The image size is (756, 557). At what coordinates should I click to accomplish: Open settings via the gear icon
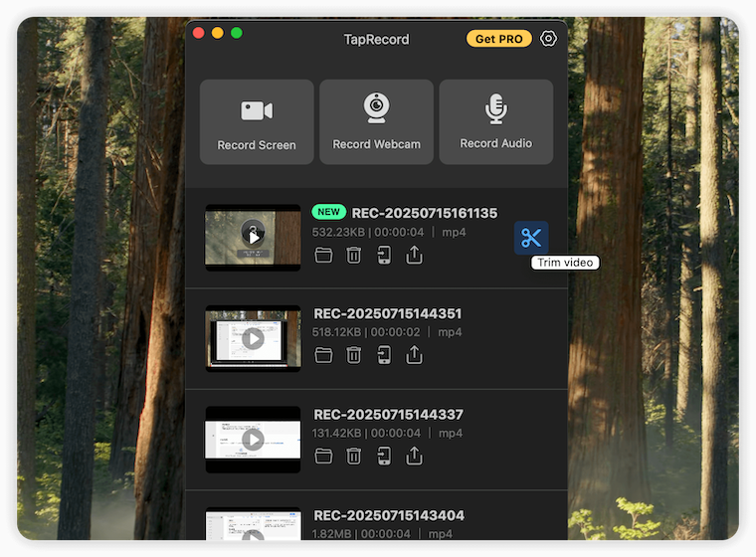coord(549,39)
